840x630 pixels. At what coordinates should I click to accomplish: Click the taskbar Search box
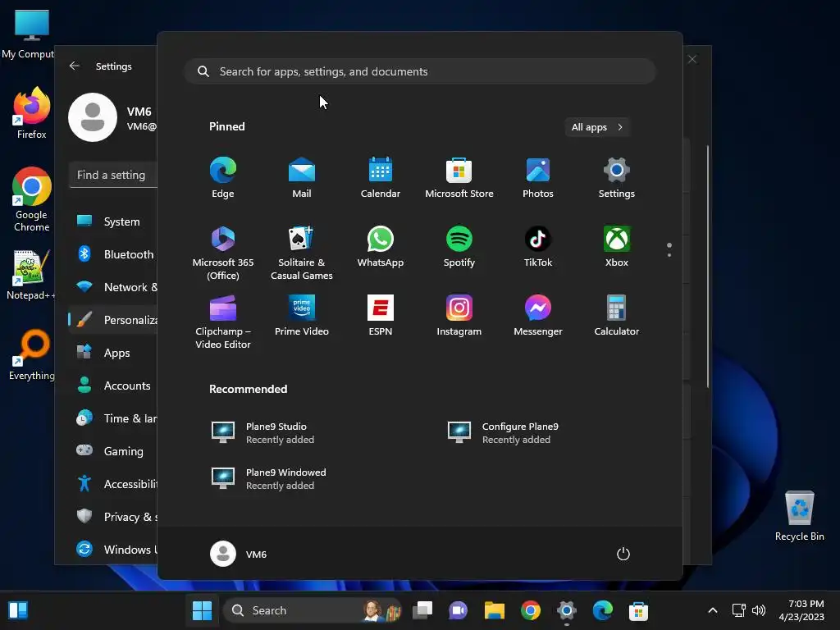pos(313,610)
